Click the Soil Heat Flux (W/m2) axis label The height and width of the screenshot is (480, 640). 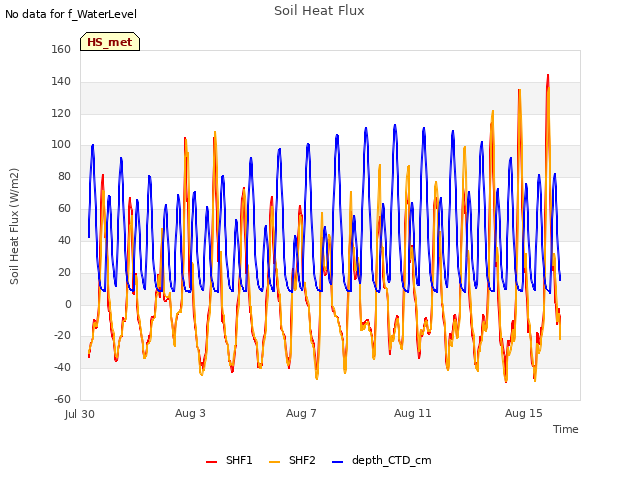coord(14,226)
